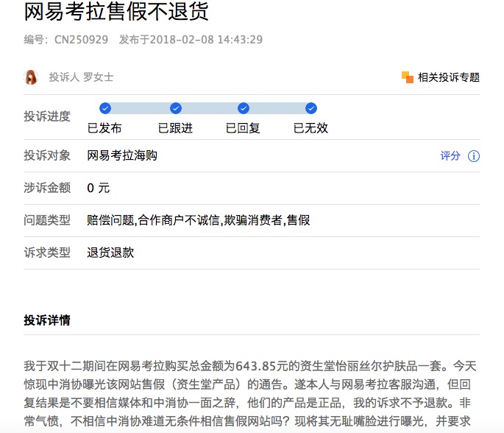Click the 问题类型 label
504x433 pixels.
pyautogui.click(x=47, y=220)
